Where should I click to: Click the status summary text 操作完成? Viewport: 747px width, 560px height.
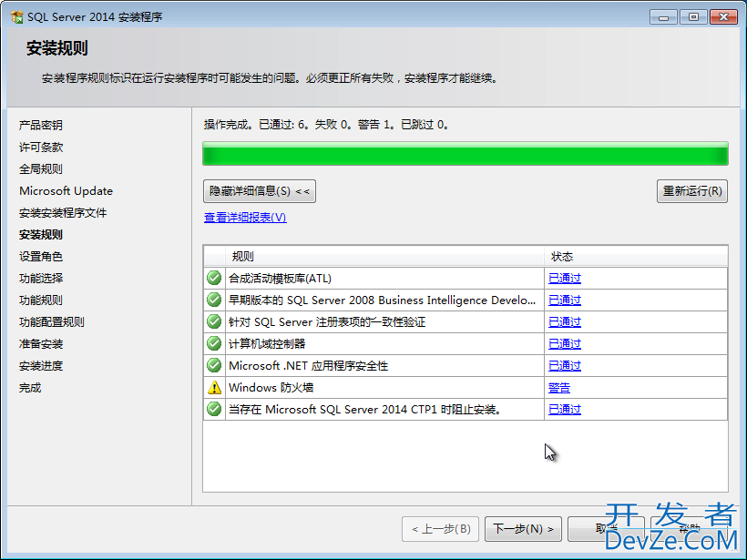tap(326, 125)
